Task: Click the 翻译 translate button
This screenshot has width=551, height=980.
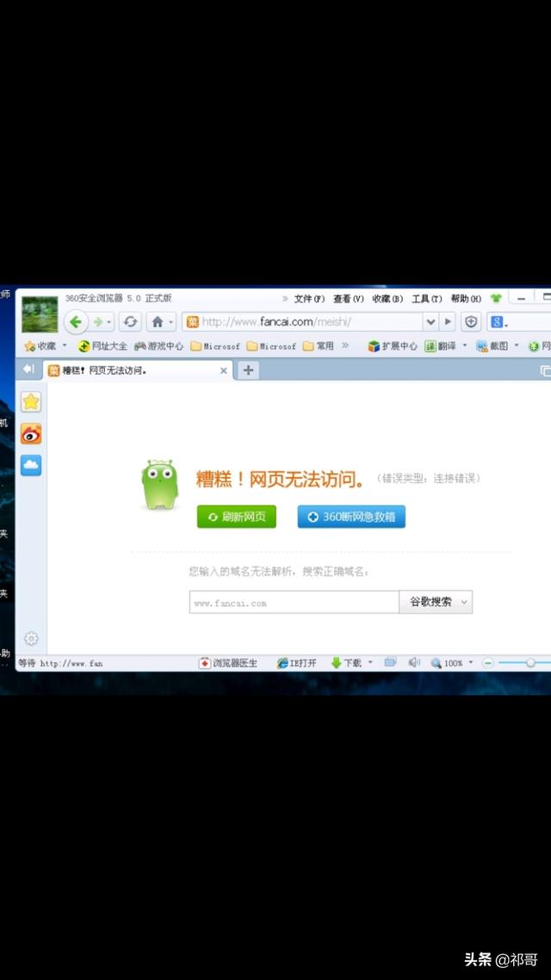Action: tap(441, 345)
